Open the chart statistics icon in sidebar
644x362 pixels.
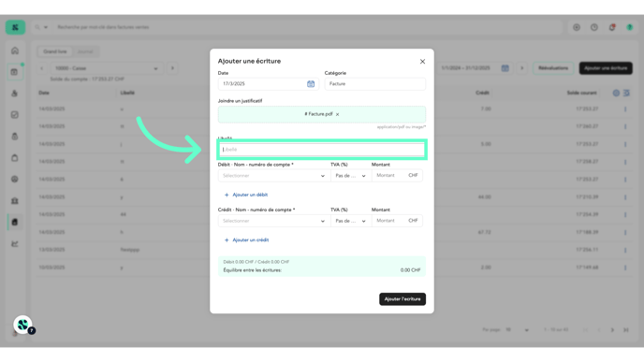click(15, 244)
